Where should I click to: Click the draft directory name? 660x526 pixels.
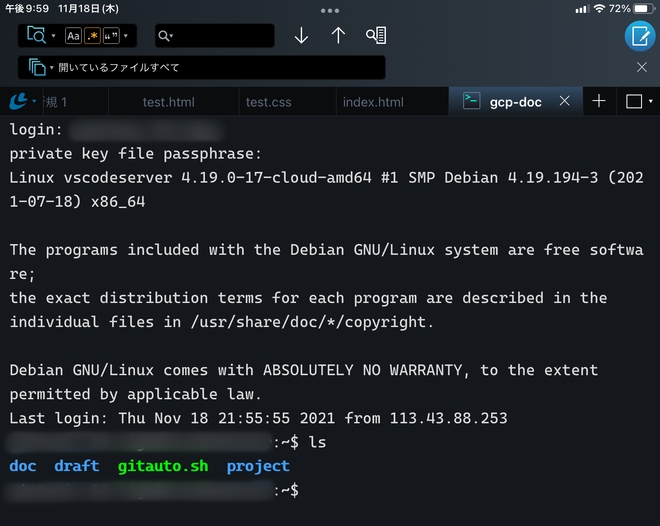point(77,466)
